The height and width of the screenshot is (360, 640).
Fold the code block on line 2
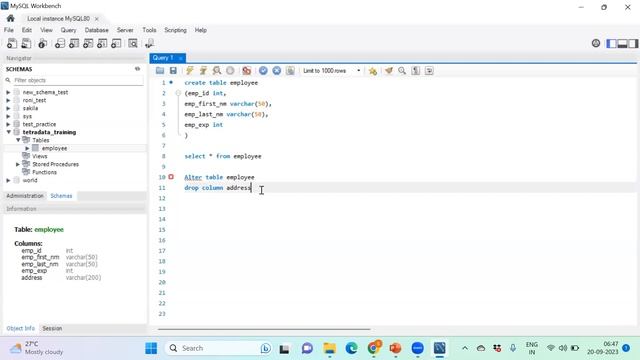pyautogui.click(x=178, y=93)
